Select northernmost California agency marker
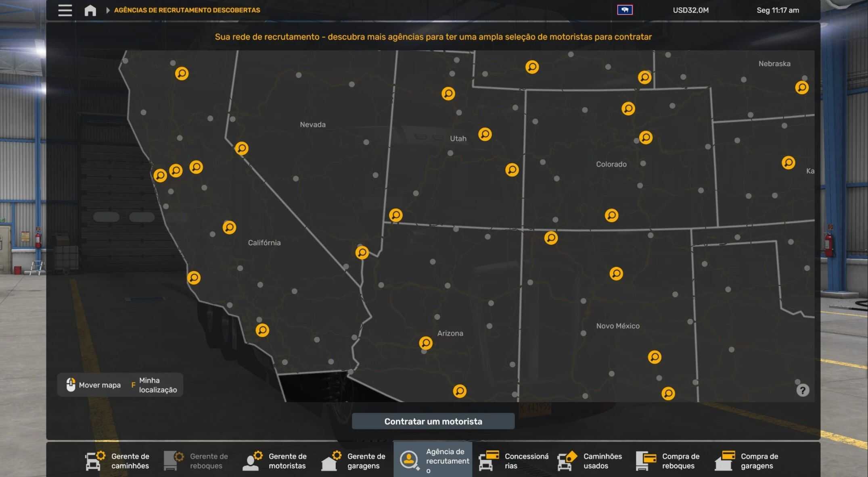The height and width of the screenshot is (477, 868). click(x=182, y=74)
